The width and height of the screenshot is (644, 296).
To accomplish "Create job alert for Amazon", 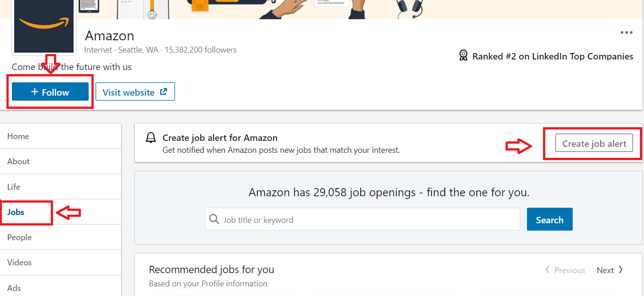I will [x=594, y=143].
